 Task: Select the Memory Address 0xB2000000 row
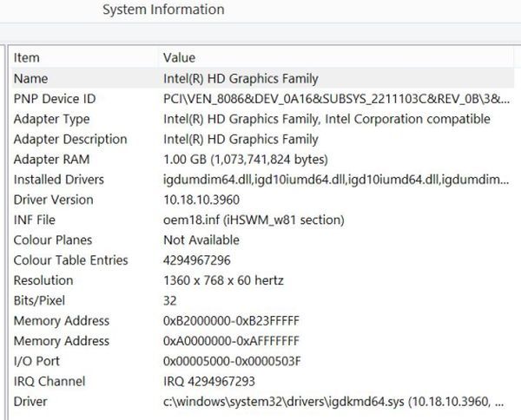(262, 321)
